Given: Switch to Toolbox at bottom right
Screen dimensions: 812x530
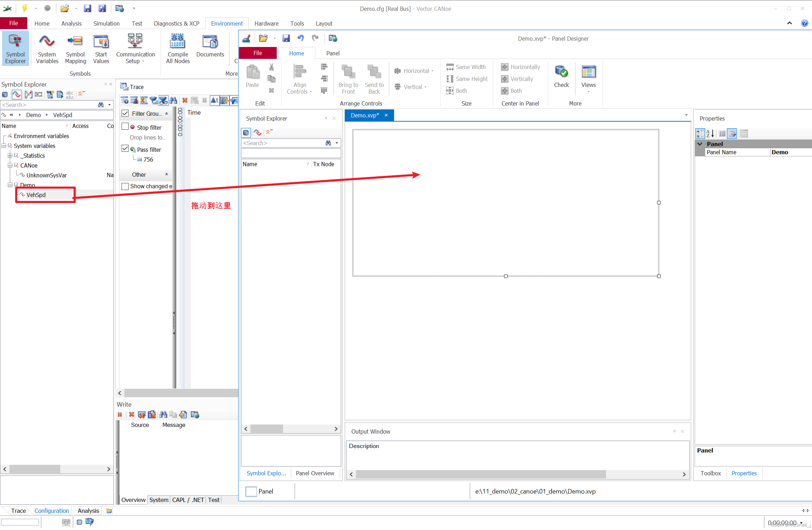Looking at the screenshot, I should pos(710,474).
